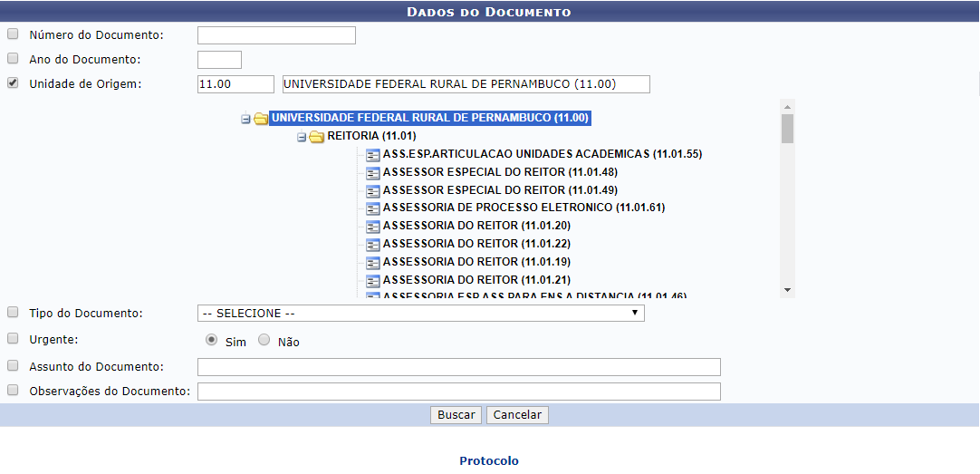Click the unit icon of ASSESSORIA DO REITOR (11.01.20)

point(373,227)
